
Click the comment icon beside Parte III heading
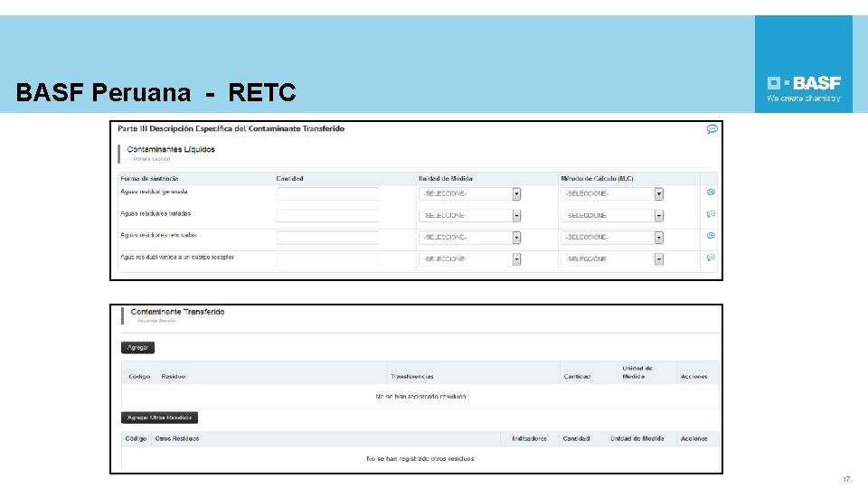712,129
